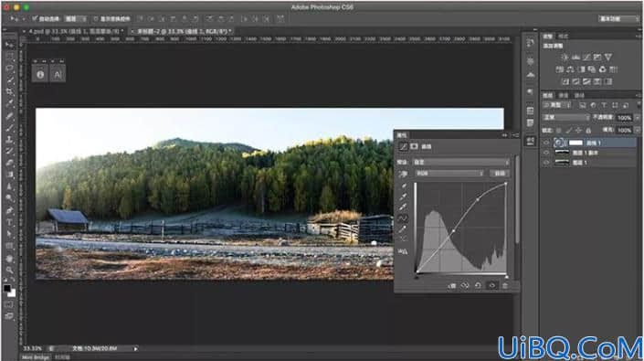644x361 pixels.
Task: Reset curves to adjustment defaults icon
Action: click(x=478, y=285)
